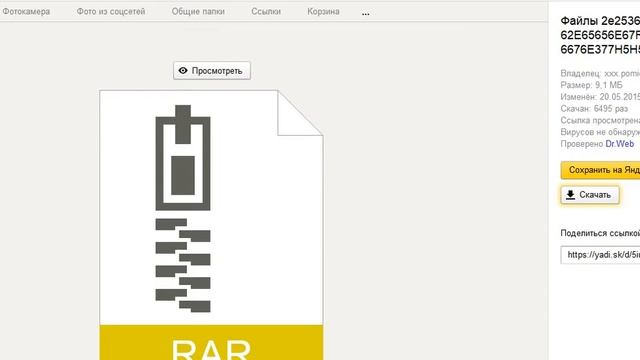The height and width of the screenshot is (360, 640).
Task: Click the eye icon in Просмотреть
Action: tap(183, 71)
